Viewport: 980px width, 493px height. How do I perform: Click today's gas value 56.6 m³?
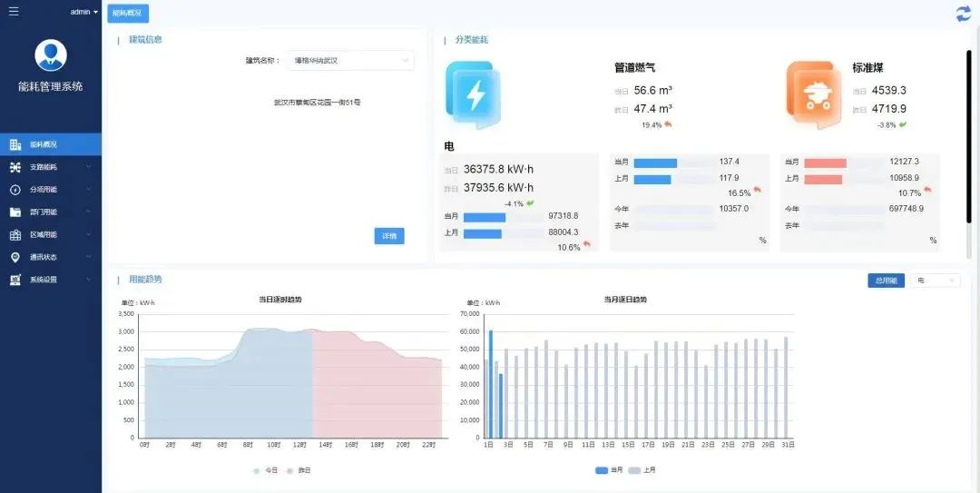coord(652,90)
